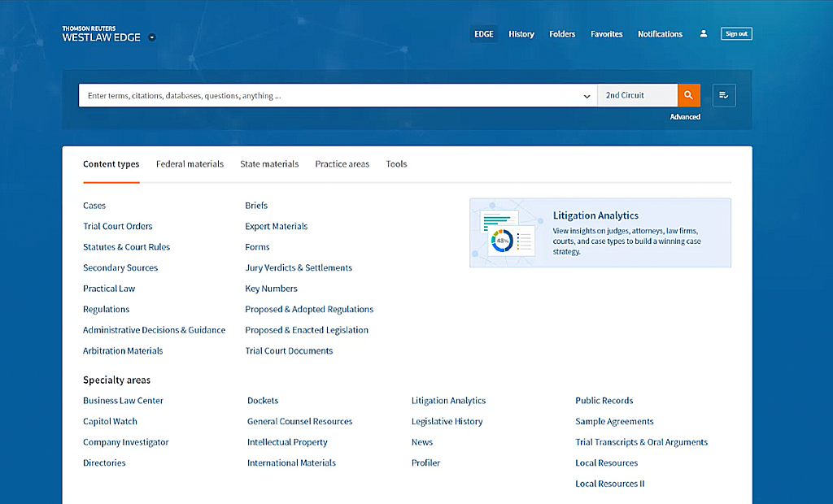Open the user profile icon
This screenshot has width=833, height=504.
pos(704,34)
